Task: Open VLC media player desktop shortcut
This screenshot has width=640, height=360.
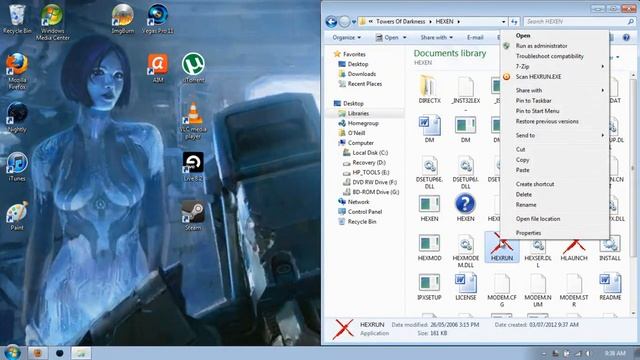Action: point(193,121)
